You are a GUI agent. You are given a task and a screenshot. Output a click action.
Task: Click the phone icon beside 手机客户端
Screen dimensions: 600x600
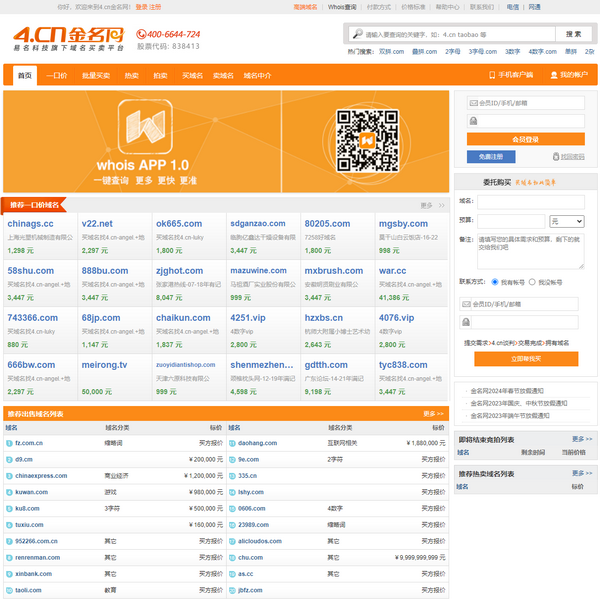pyautogui.click(x=491, y=75)
